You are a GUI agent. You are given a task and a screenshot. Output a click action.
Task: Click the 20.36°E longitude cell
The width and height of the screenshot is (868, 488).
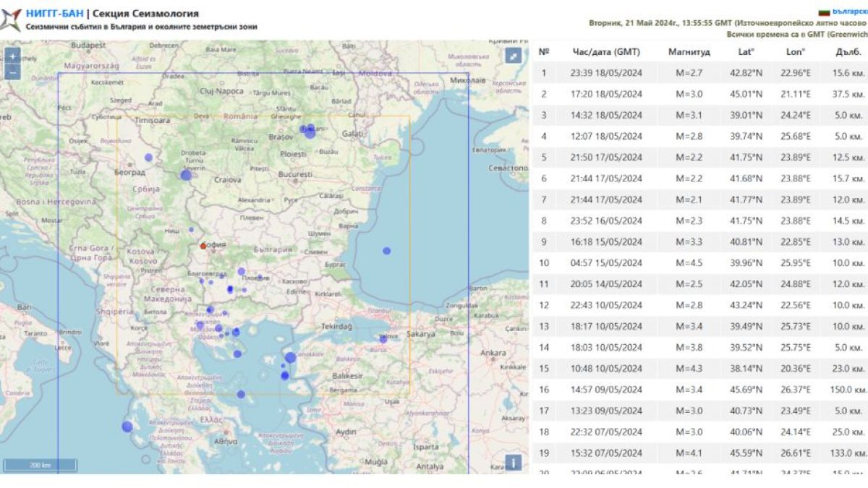point(796,369)
